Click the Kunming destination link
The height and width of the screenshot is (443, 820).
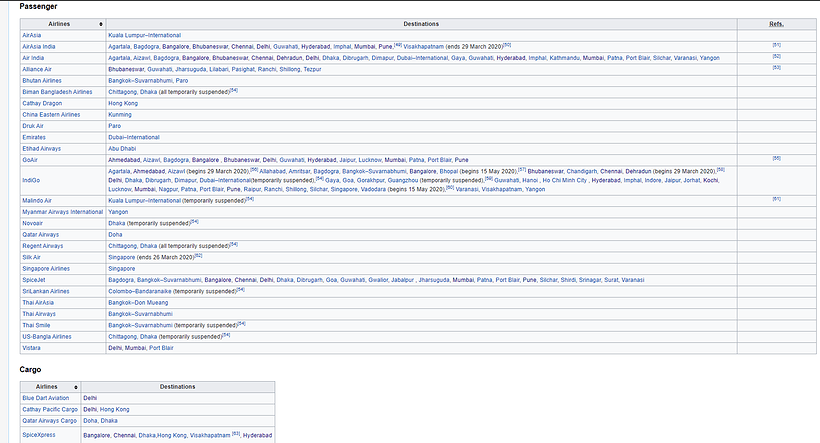tap(120, 115)
